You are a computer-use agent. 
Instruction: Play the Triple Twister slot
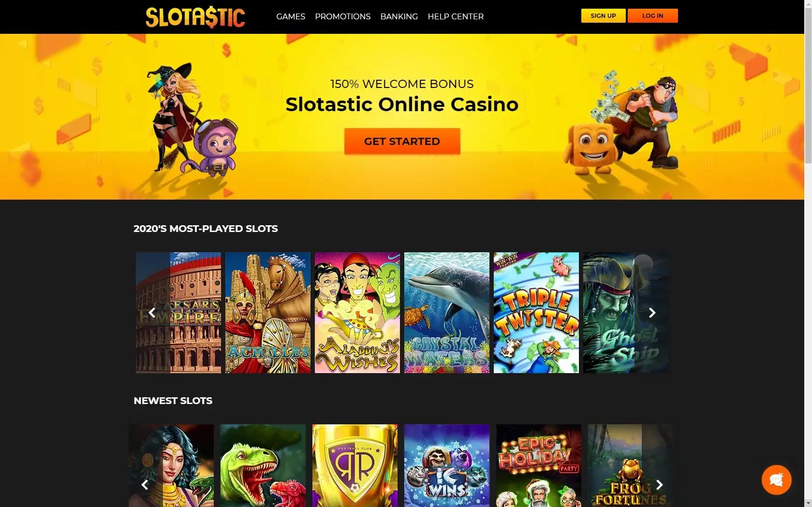click(x=536, y=313)
